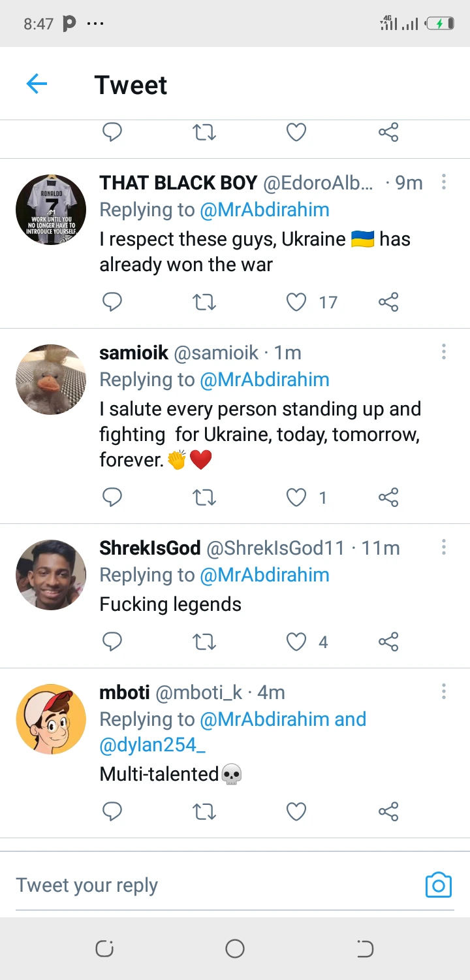
Task: Expand overflow menu on mboti's tweet
Action: click(444, 692)
